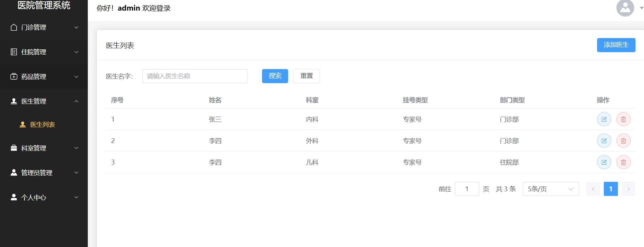Click the briefcase icon beside 科室管理
The image size is (644, 247).
point(14,148)
